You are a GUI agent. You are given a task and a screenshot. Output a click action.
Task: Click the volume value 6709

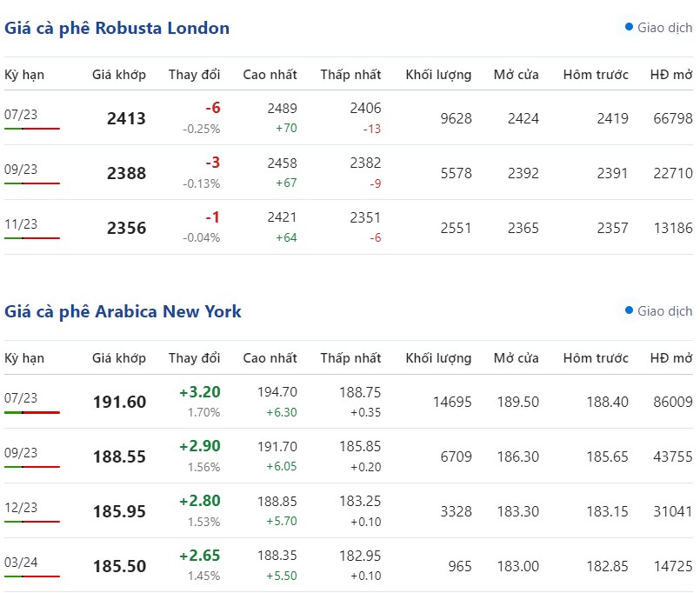456,456
